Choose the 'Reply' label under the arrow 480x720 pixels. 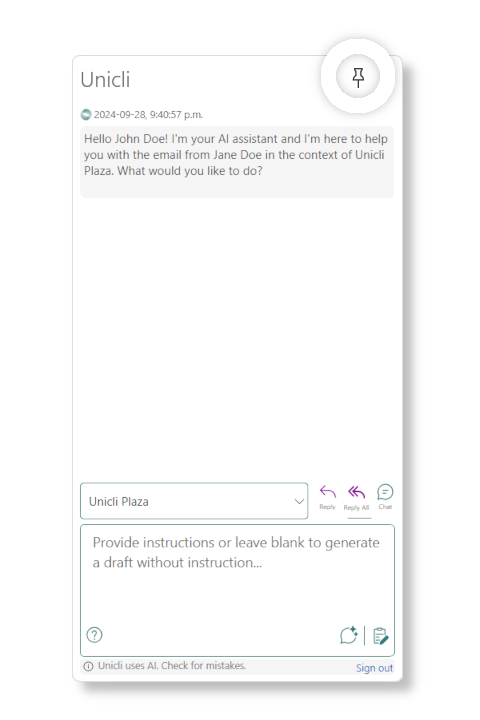pos(328,507)
